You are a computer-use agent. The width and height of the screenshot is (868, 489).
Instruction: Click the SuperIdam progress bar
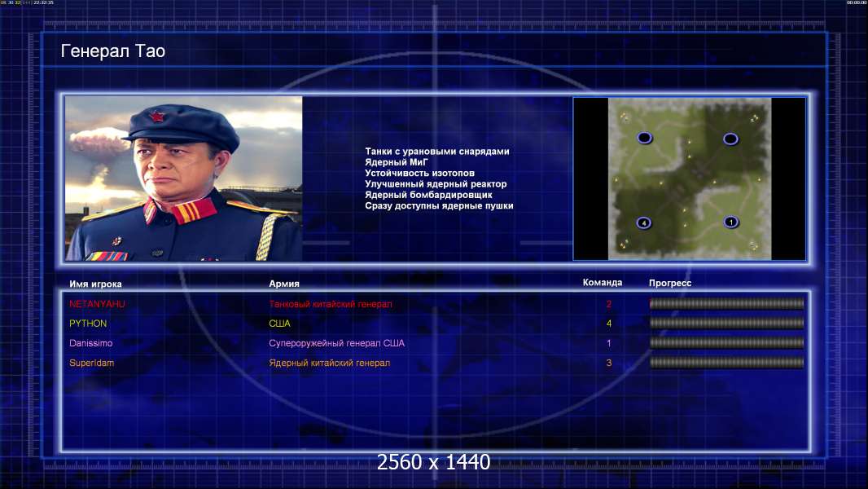[726, 363]
